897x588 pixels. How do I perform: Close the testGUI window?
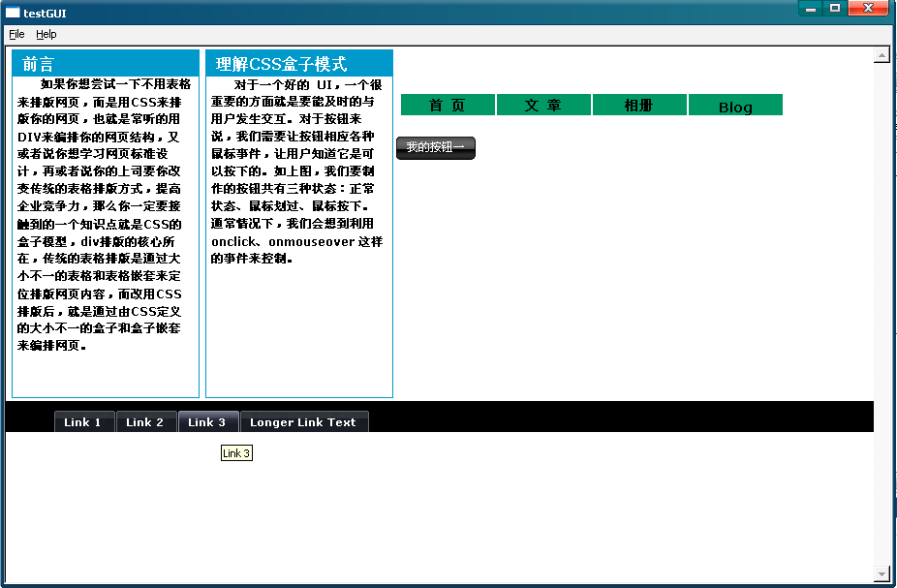click(868, 8)
